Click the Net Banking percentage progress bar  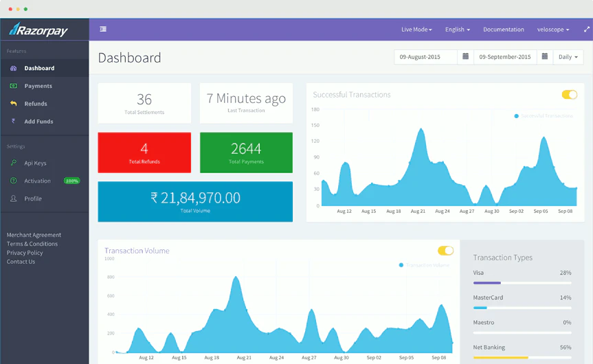tap(522, 357)
